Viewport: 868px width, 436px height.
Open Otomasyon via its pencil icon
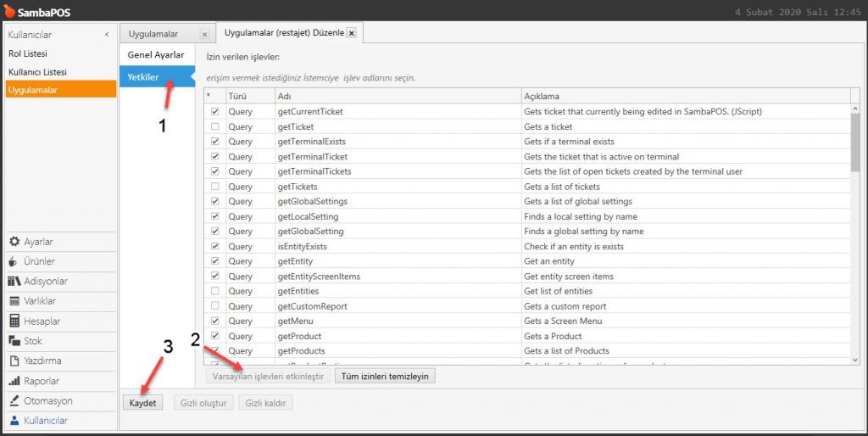(14, 400)
